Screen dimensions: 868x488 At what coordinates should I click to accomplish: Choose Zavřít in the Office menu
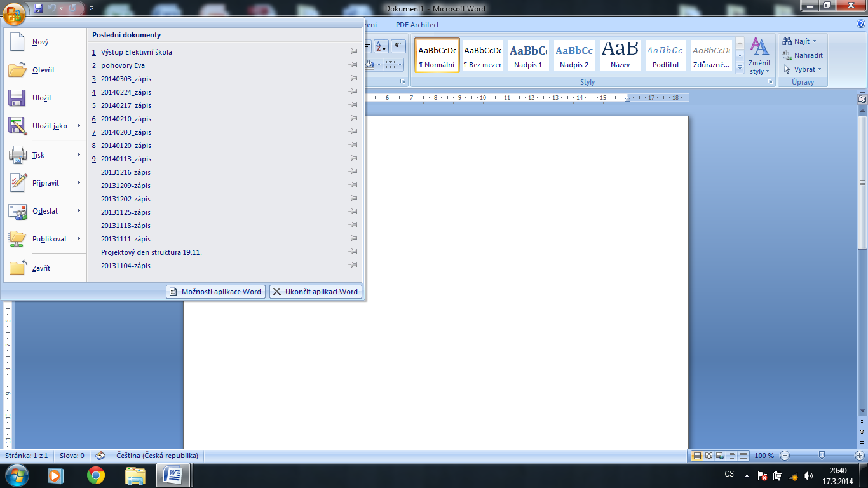(x=44, y=268)
